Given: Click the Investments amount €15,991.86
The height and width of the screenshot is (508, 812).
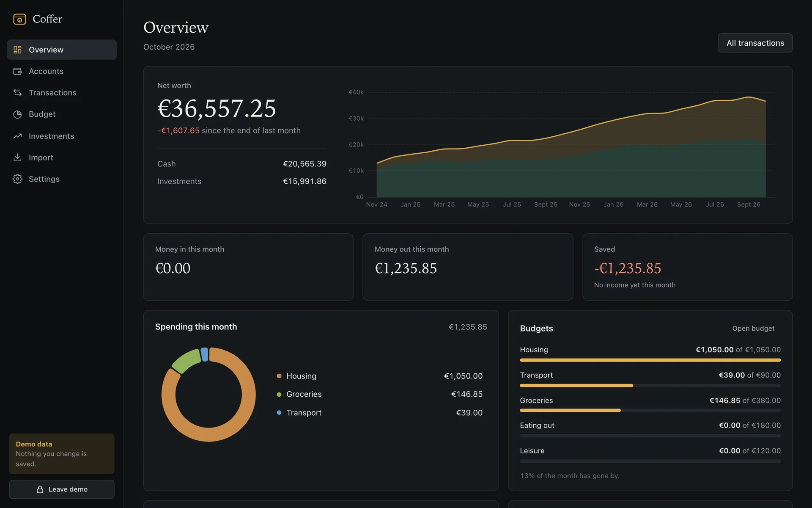Looking at the screenshot, I should [x=304, y=181].
